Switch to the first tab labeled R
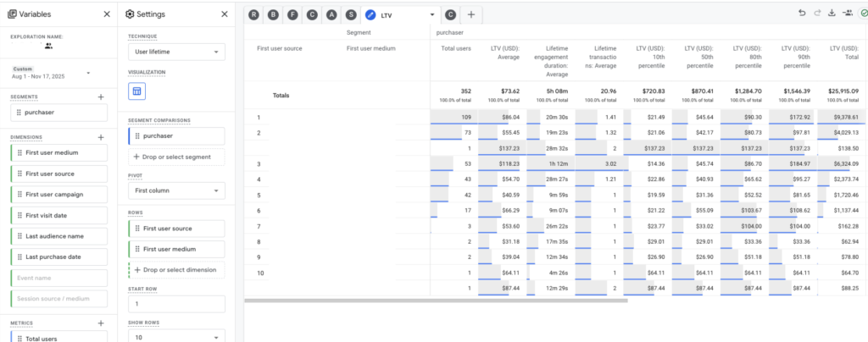Viewport: 868px width, 342px height. click(x=254, y=14)
